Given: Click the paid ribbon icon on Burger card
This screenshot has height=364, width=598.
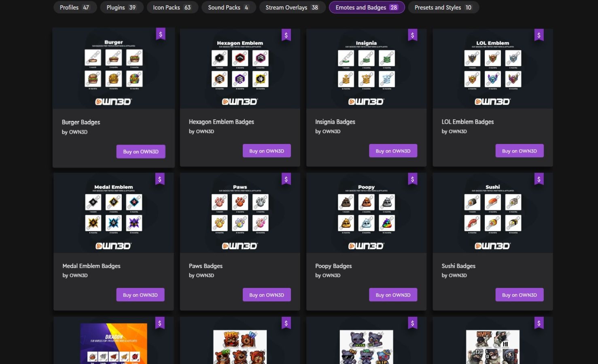Looking at the screenshot, I should coord(161,34).
